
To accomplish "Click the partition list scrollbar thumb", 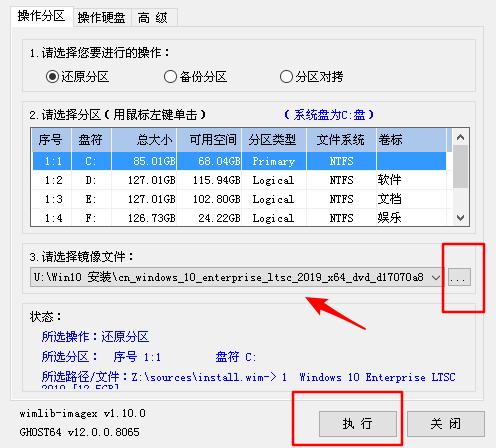I will click(x=460, y=167).
